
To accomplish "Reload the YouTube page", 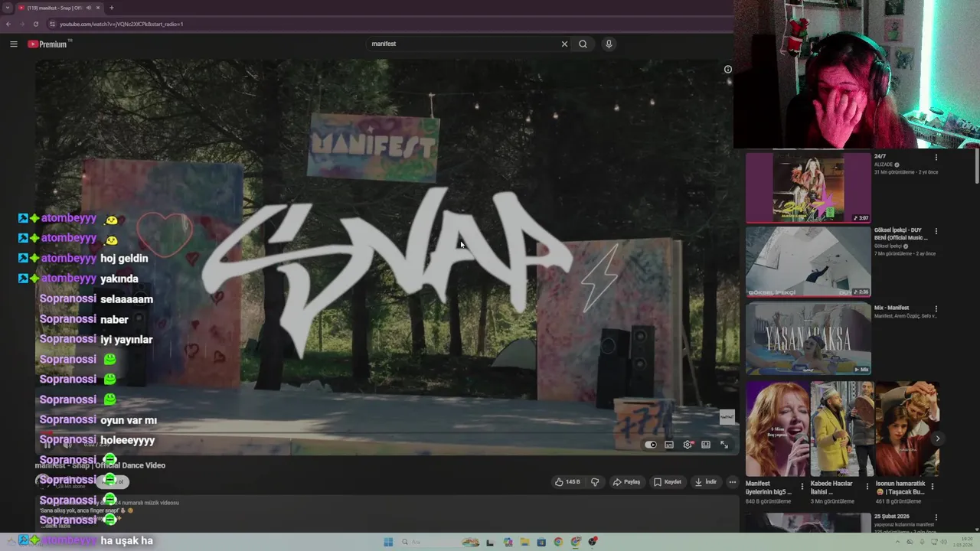I will (x=35, y=24).
